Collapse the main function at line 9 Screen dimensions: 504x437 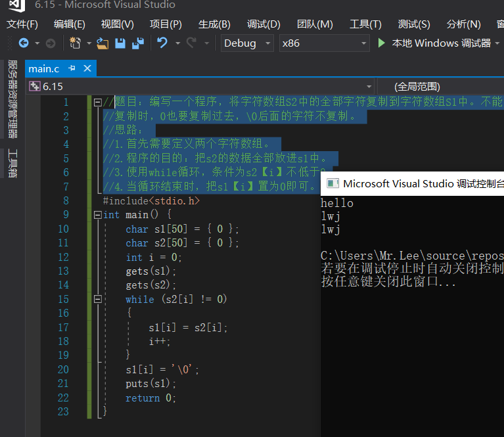(98, 215)
